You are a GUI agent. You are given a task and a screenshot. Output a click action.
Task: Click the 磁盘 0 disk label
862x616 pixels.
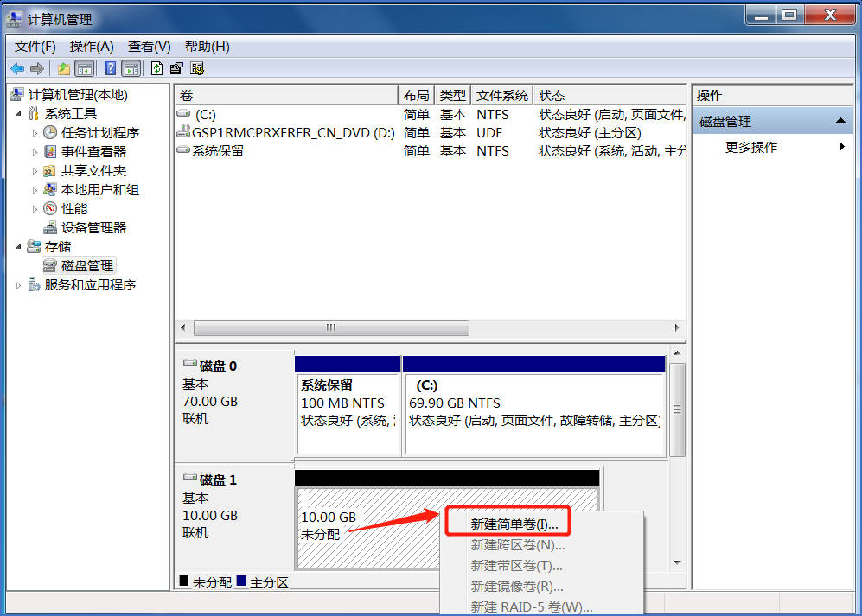[218, 366]
